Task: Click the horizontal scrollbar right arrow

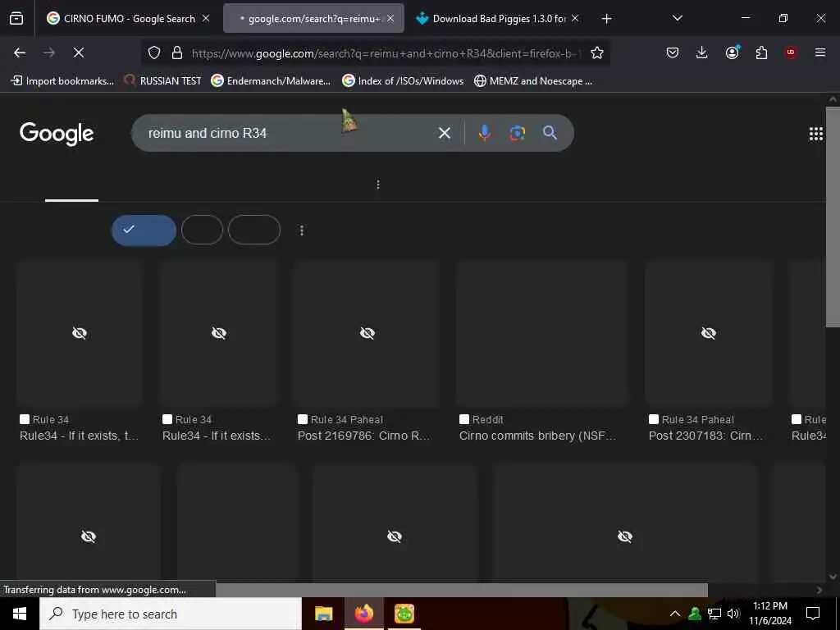Action: pos(819,590)
